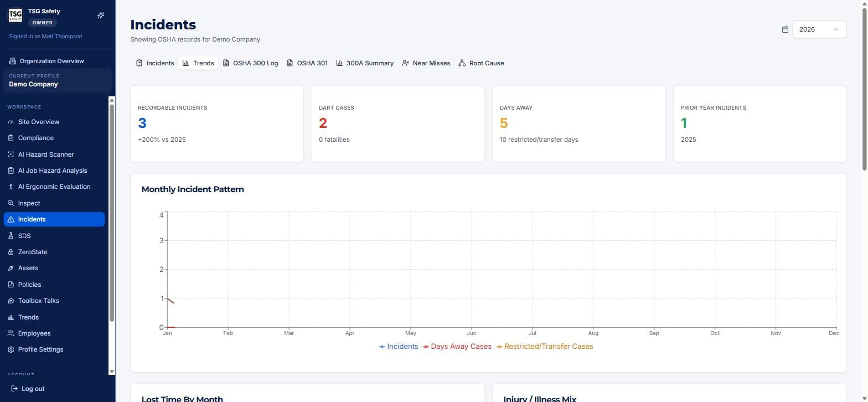Click the Site Overview gauge icon
The width and height of the screenshot is (868, 402).
pyautogui.click(x=11, y=122)
